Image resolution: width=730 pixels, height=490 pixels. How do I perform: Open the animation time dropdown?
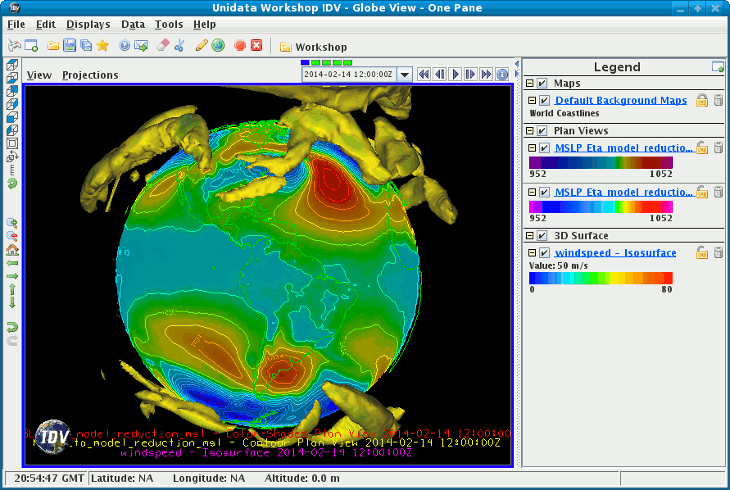tap(404, 74)
